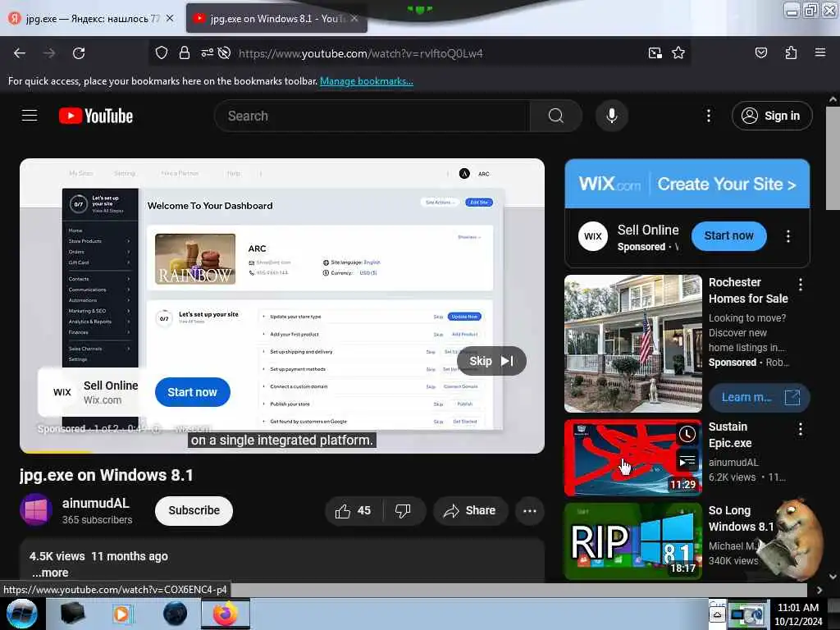Click Start now in sidebar Wix ad
This screenshot has width=840, height=630.
pyautogui.click(x=728, y=235)
